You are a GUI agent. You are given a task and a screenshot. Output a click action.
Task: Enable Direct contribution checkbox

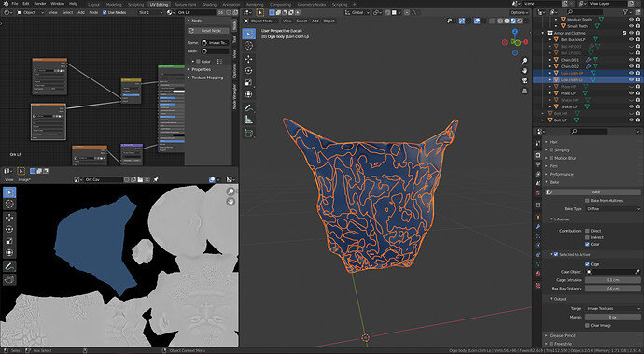[587, 231]
